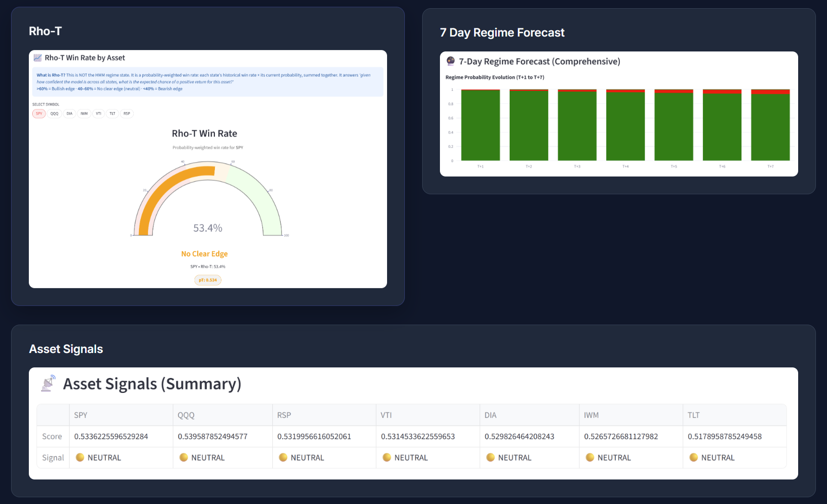This screenshot has width=827, height=504.
Task: Select the QQQ symbol pill
Action: click(x=54, y=114)
